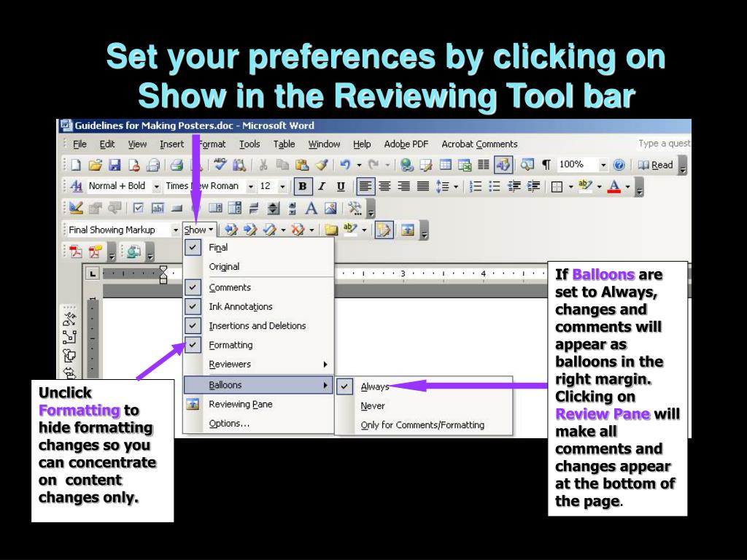This screenshot has height=560, width=747.
Task: Click the Print icon
Action: 177,166
